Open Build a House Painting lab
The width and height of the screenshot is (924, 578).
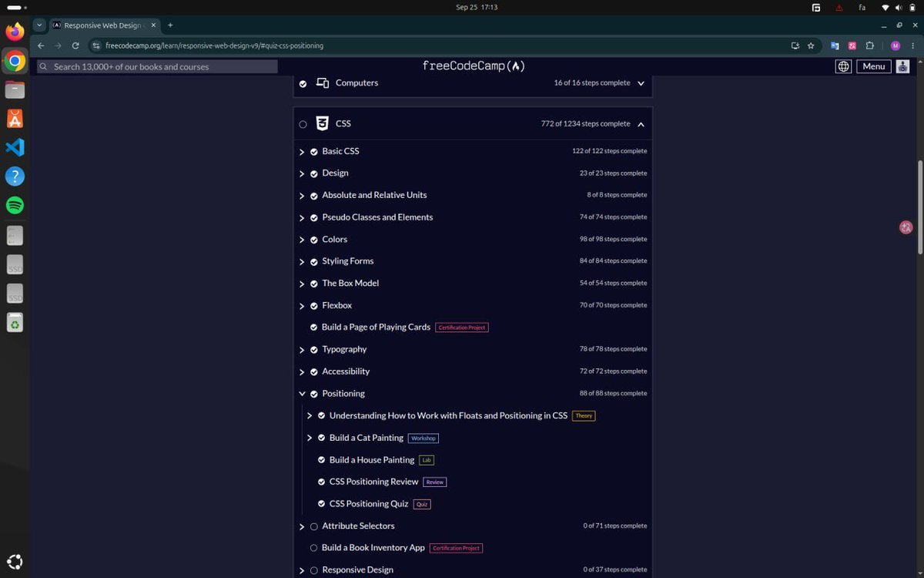(x=372, y=459)
